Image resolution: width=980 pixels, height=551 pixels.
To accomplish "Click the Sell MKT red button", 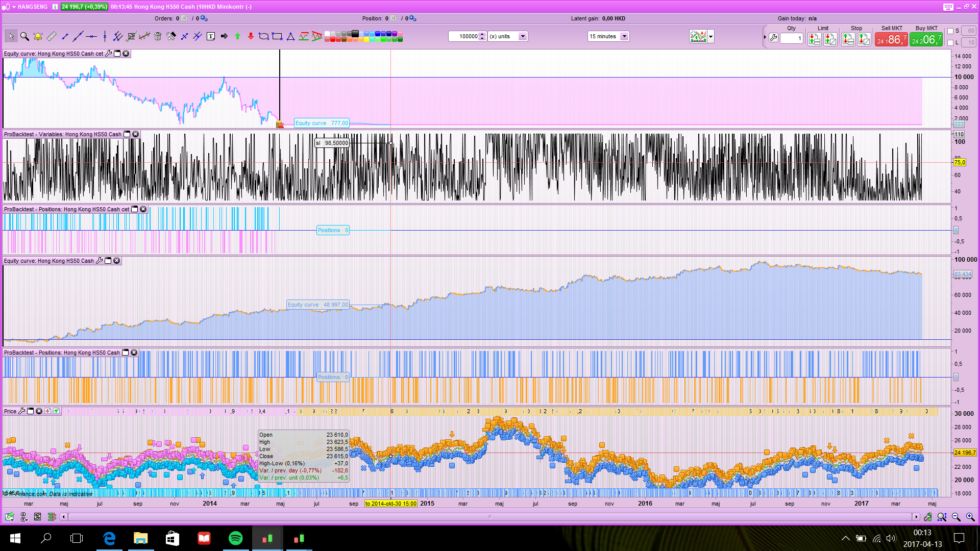I will pos(891,39).
